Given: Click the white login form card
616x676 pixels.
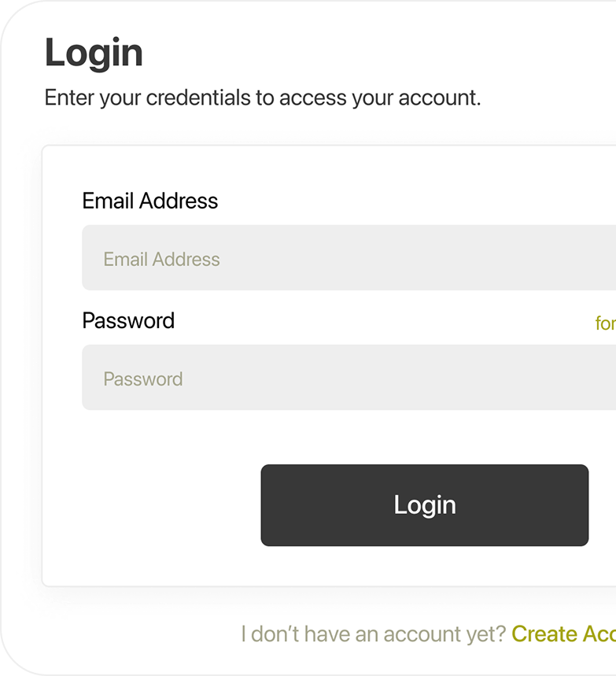Looking at the screenshot, I should click(315, 441).
